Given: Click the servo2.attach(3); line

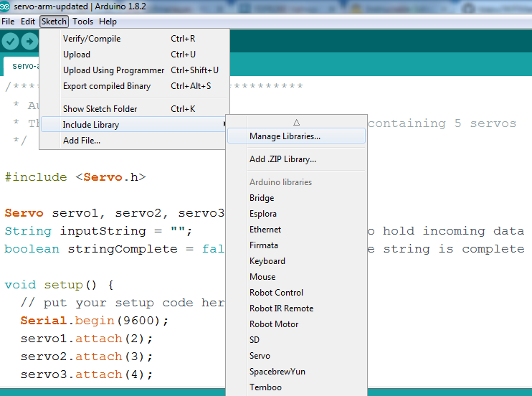Looking at the screenshot, I should (87, 357).
